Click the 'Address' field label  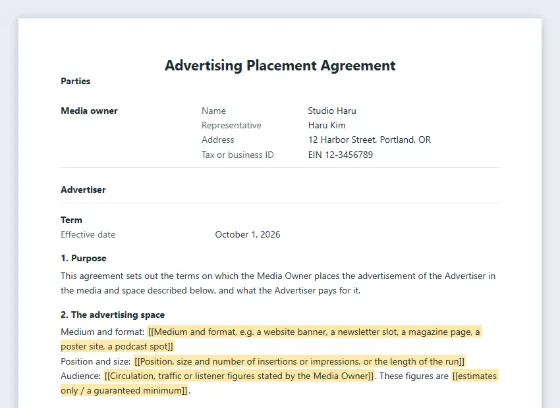pyautogui.click(x=218, y=140)
